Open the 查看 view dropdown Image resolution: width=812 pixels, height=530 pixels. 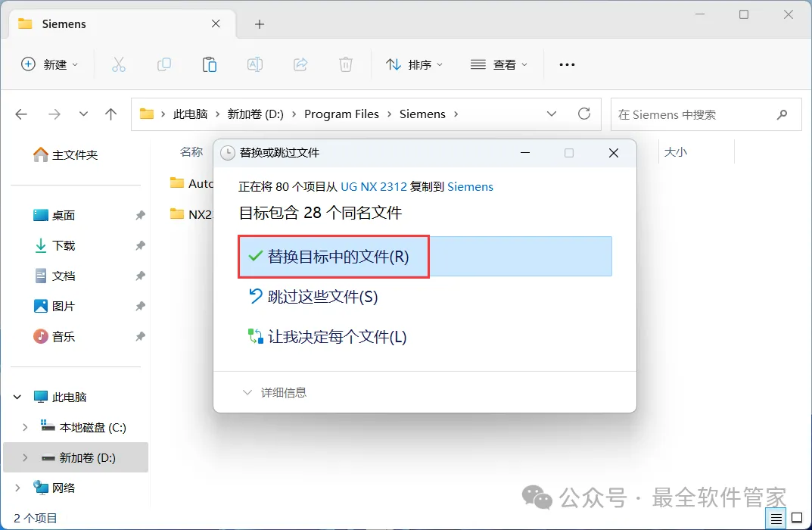pyautogui.click(x=499, y=65)
